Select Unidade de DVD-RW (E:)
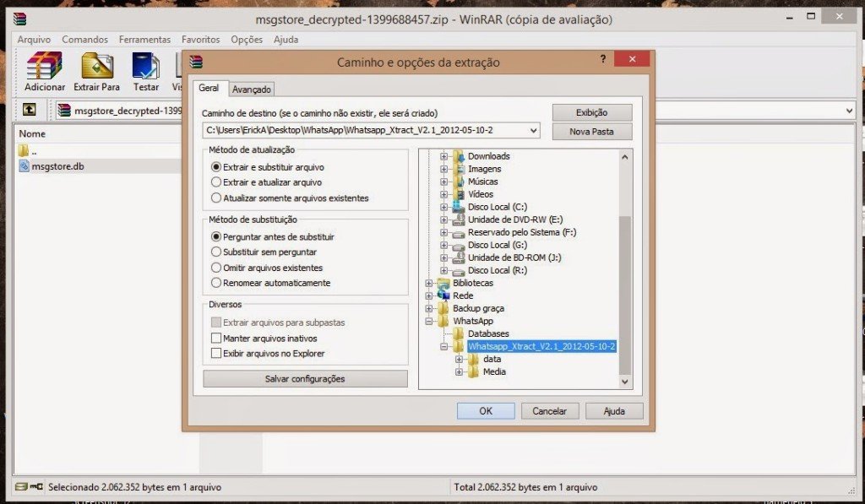Screen dimensions: 865x504 [x=515, y=219]
